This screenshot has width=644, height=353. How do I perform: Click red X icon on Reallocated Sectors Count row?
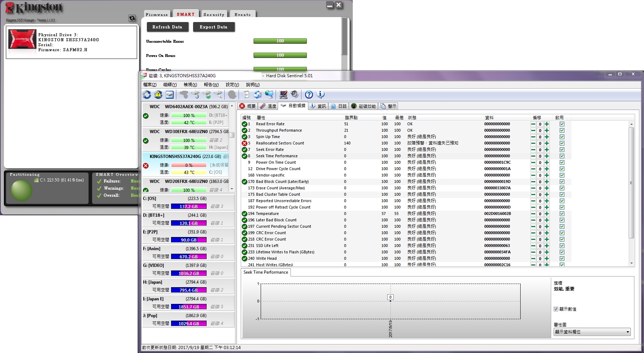click(x=245, y=143)
